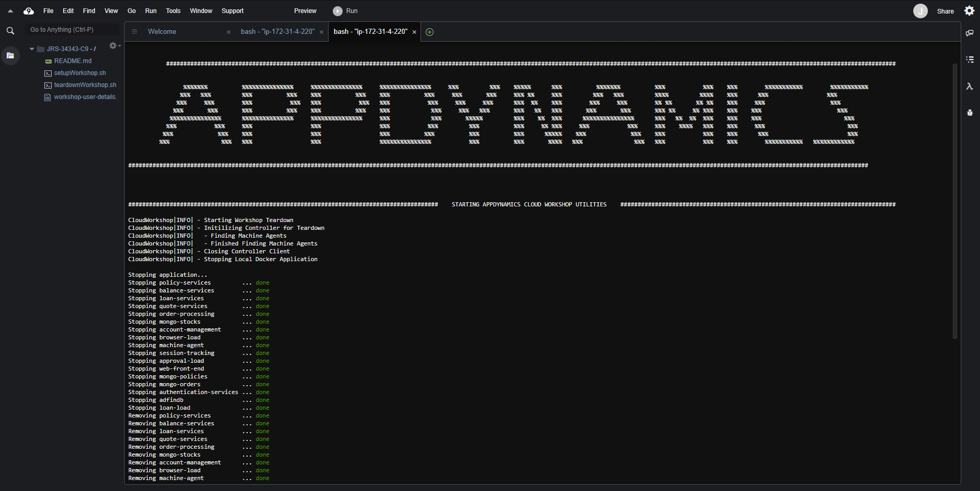Image resolution: width=980 pixels, height=491 pixels.
Task: Open the AWS Cloud9 home cloud icon
Action: click(x=29, y=11)
